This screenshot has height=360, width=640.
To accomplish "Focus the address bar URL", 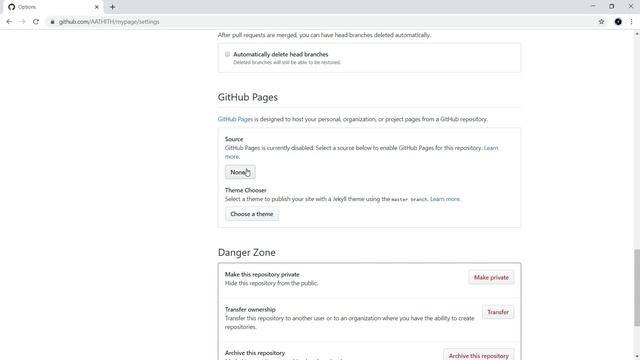I will 109,22.
